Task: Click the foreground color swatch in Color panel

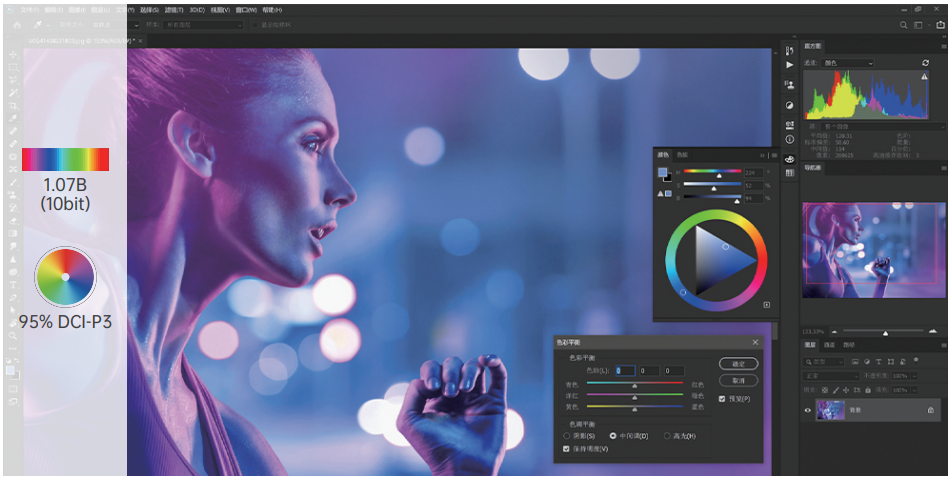Action: tap(662, 172)
